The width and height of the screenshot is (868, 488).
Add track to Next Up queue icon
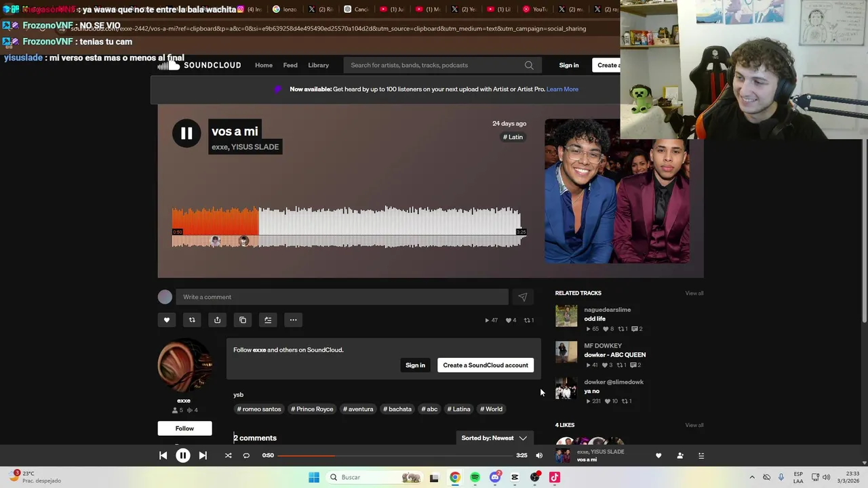tap(268, 320)
